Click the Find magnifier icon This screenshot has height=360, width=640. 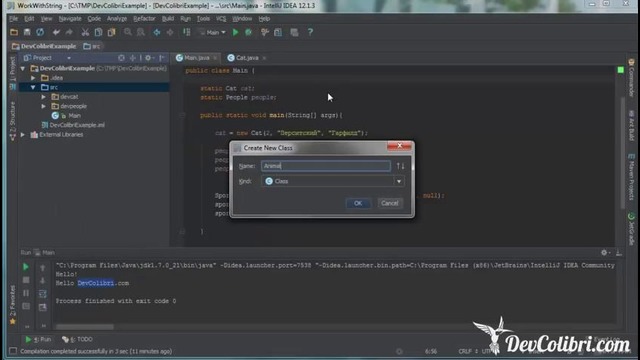[x=128, y=32]
